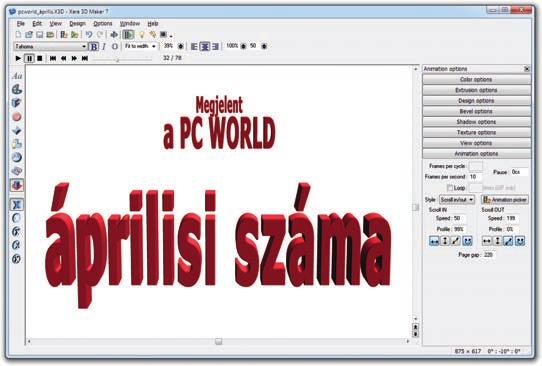The width and height of the screenshot is (542, 366).
Task: Click the crescent C icon in left sidebar
Action: [17, 218]
